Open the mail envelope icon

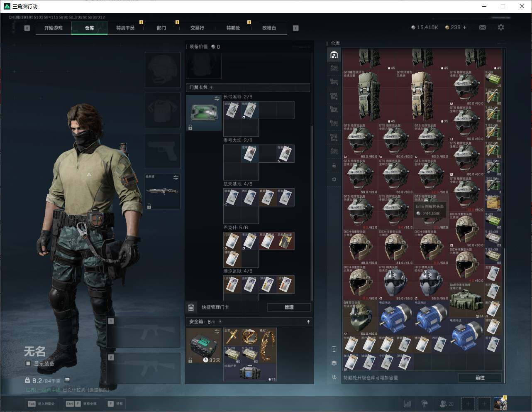[x=483, y=27]
